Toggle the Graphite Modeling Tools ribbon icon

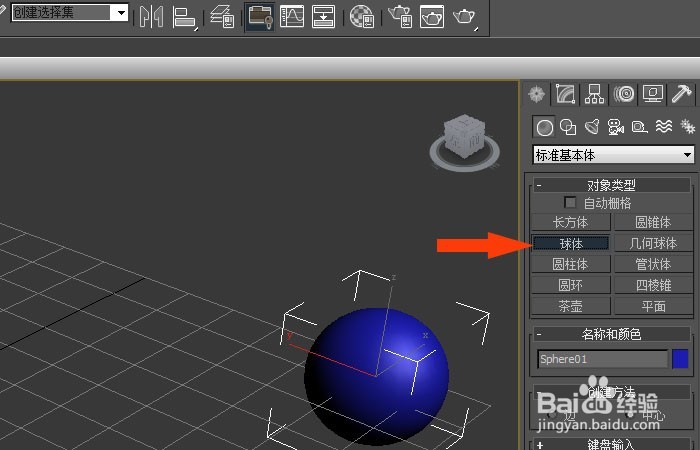(260, 16)
